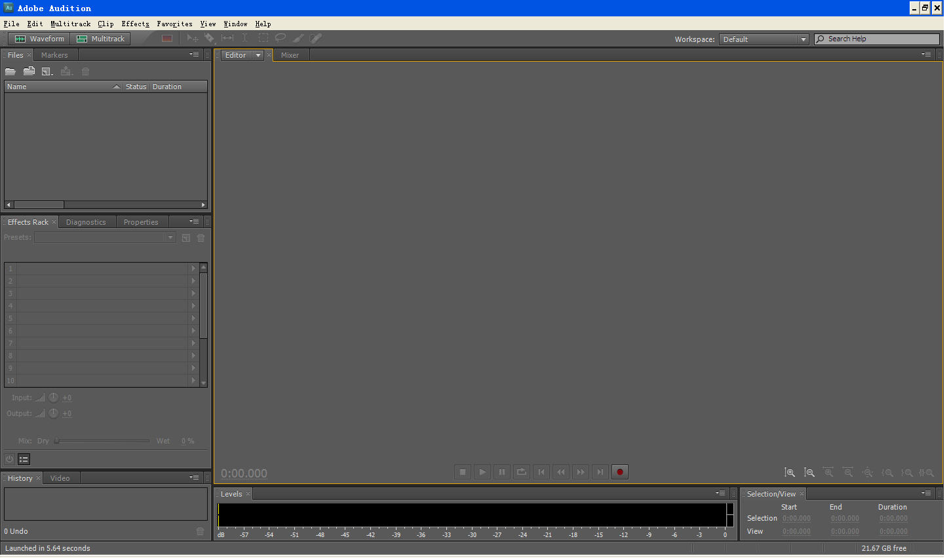This screenshot has width=949, height=560.
Task: Open the Effects Rack panel menu icon
Action: pos(194,221)
